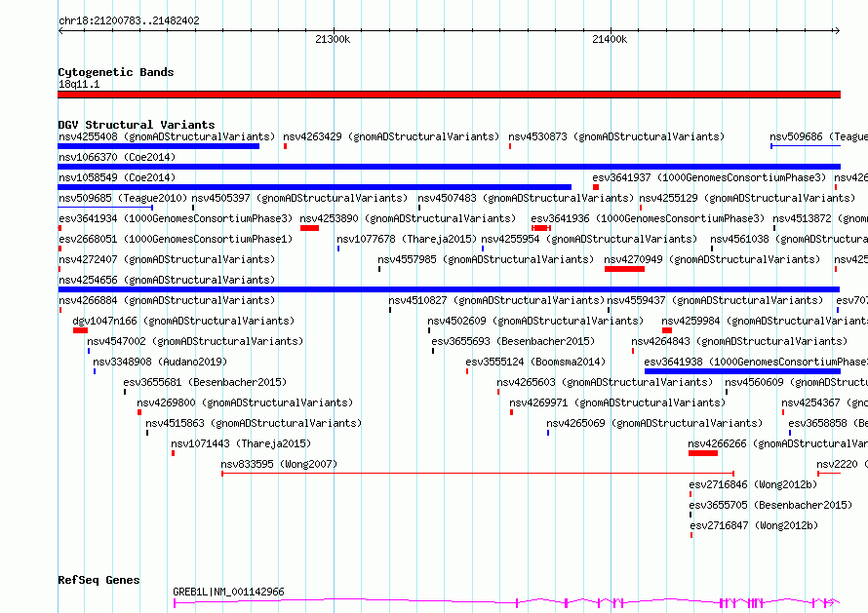The width and height of the screenshot is (868, 613).
Task: Click the red bar under nsv4270949
Action: [x=624, y=269]
